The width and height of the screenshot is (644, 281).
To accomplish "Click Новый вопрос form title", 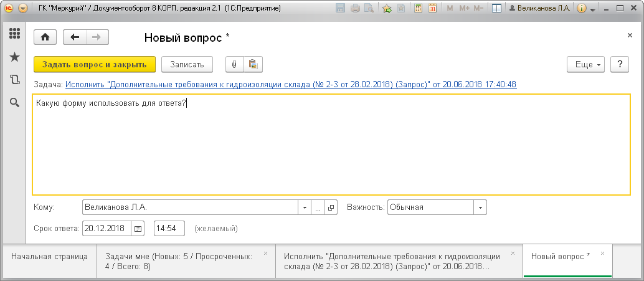I will pos(187,37).
